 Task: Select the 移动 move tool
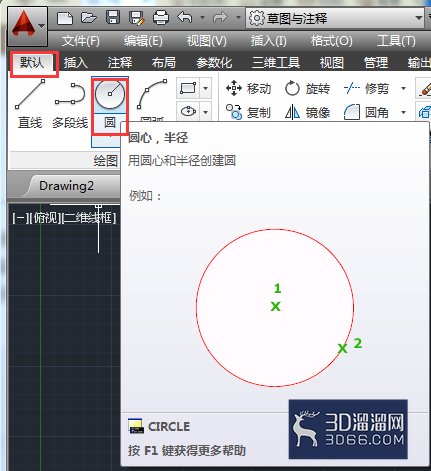pyautogui.click(x=249, y=89)
